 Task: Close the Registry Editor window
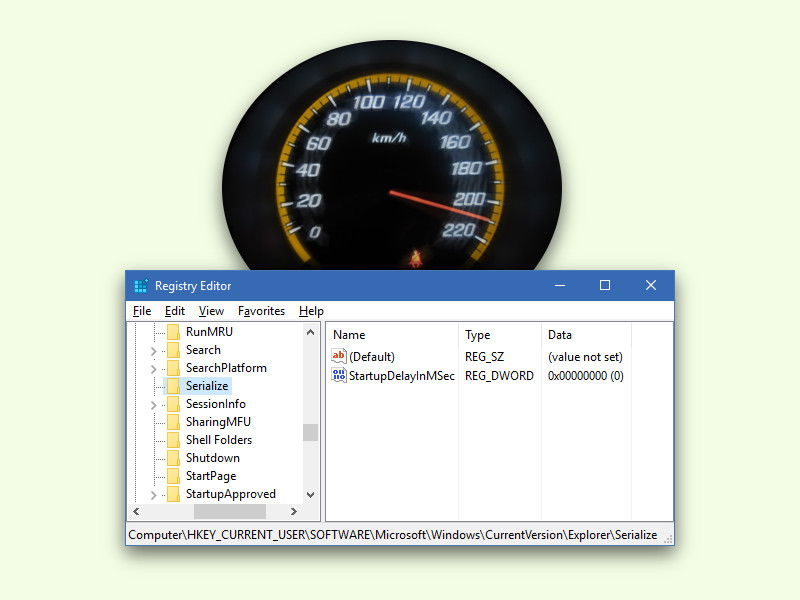[x=651, y=285]
